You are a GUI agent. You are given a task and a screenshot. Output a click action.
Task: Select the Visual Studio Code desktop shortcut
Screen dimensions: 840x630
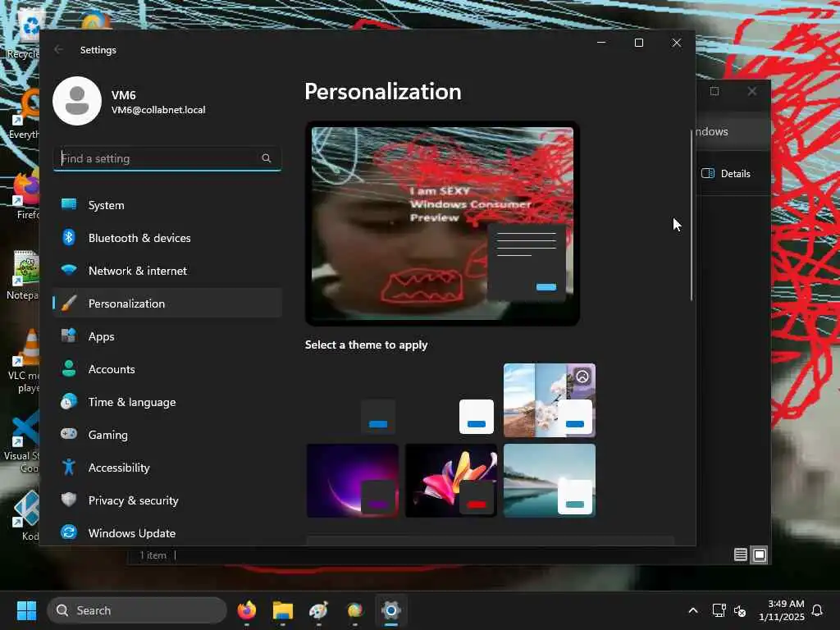coord(22,441)
